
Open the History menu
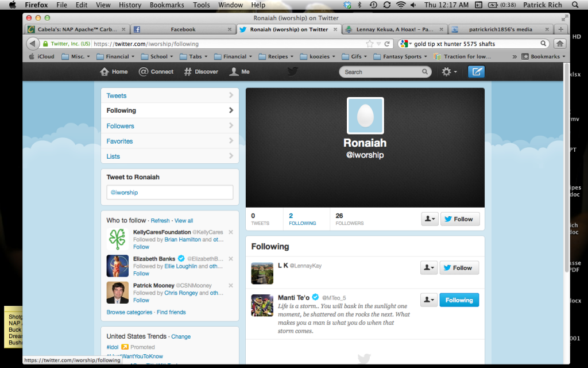130,5
